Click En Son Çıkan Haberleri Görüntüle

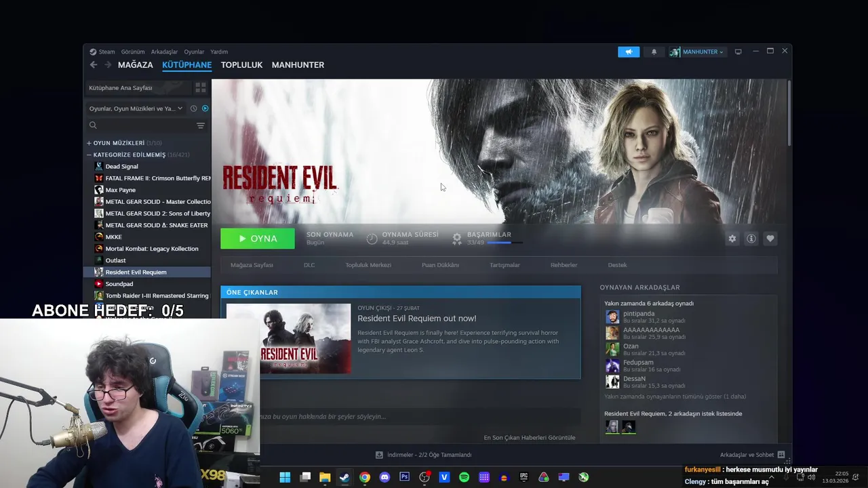tap(530, 438)
